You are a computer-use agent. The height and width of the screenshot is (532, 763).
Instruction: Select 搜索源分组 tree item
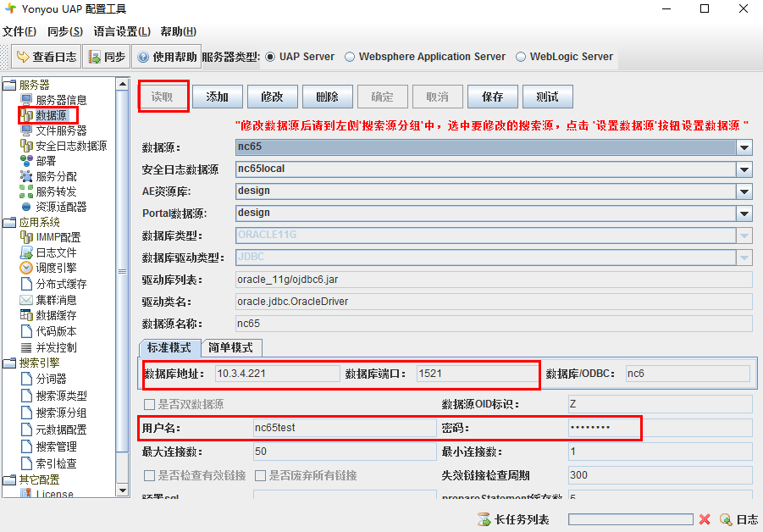[61, 413]
